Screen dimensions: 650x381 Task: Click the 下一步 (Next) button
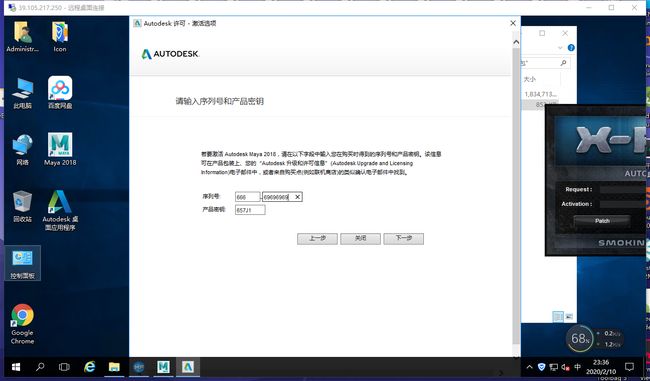pos(403,238)
